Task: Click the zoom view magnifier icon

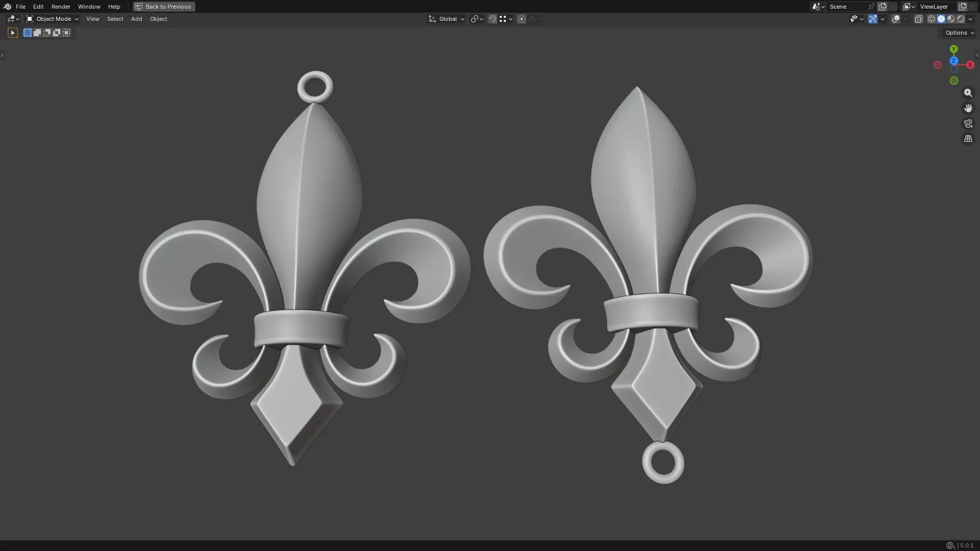Action: coord(968,93)
